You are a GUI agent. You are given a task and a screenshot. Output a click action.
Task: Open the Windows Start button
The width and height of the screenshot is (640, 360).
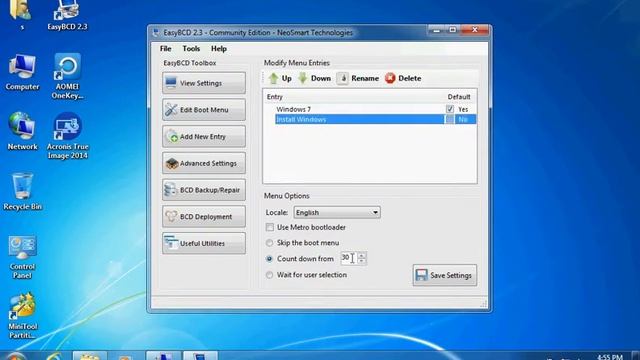(x=15, y=356)
